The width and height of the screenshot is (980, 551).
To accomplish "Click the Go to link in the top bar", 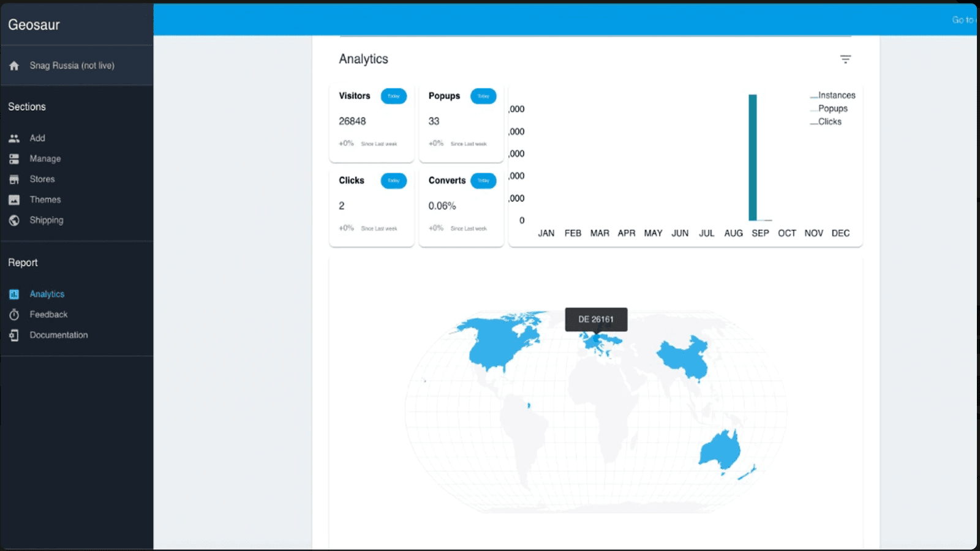I will (962, 20).
